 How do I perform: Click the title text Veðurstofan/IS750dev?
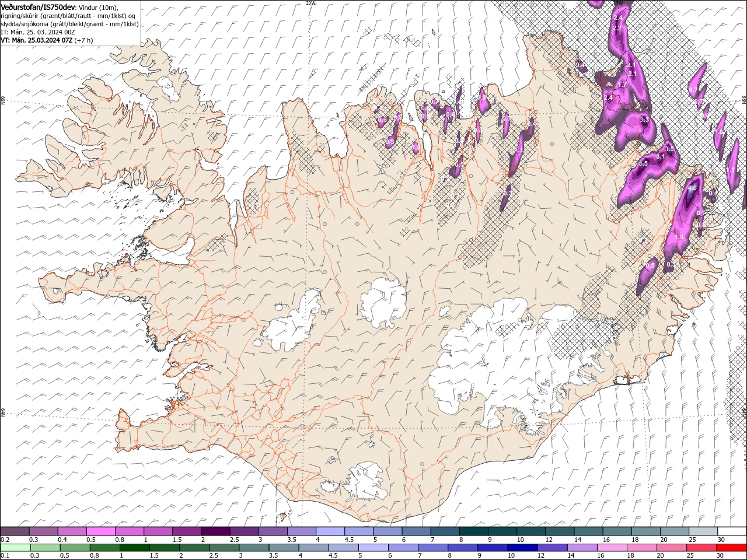coord(38,6)
